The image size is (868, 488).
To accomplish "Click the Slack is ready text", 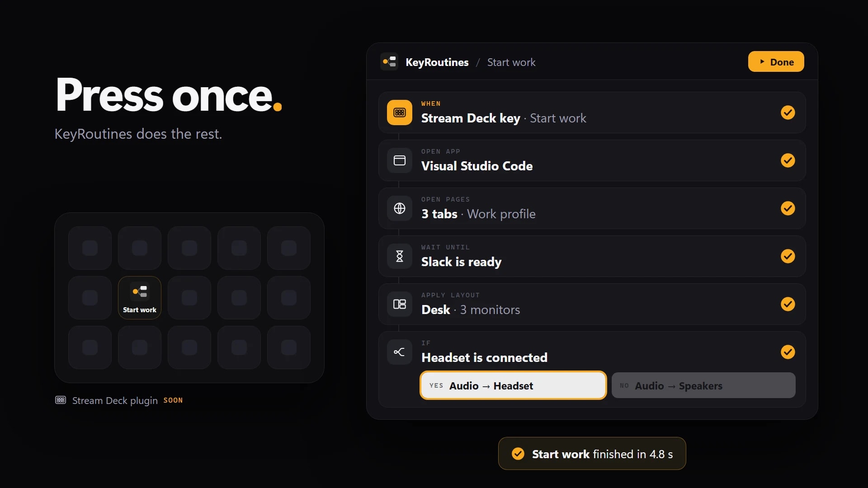I will click(462, 262).
